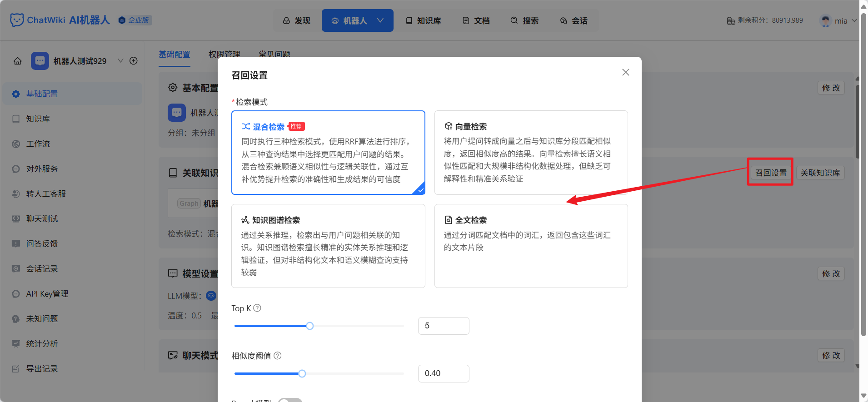The width and height of the screenshot is (868, 402).
Task: Open the 搜索 top navigation item
Action: pyautogui.click(x=524, y=20)
